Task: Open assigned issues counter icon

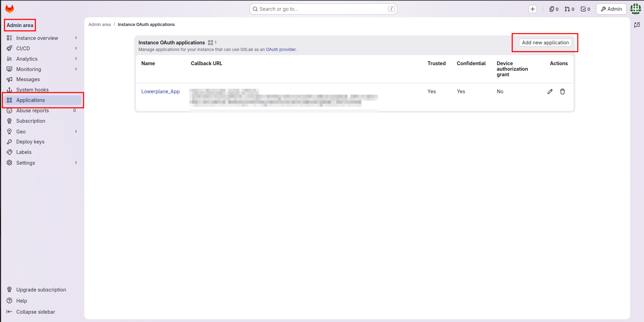Action: (554, 9)
